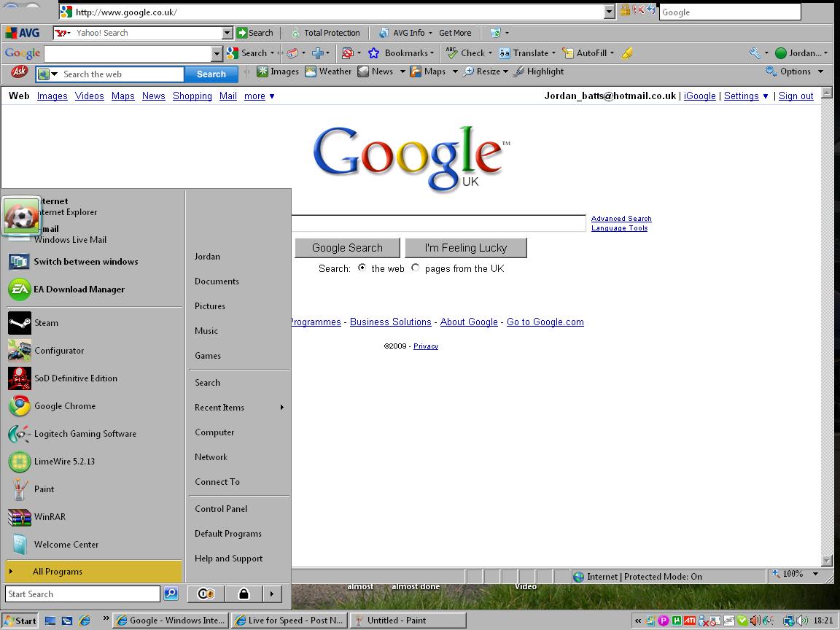This screenshot has width=840, height=630.
Task: Click the Highlight tool in Ask toolbar
Action: [538, 71]
